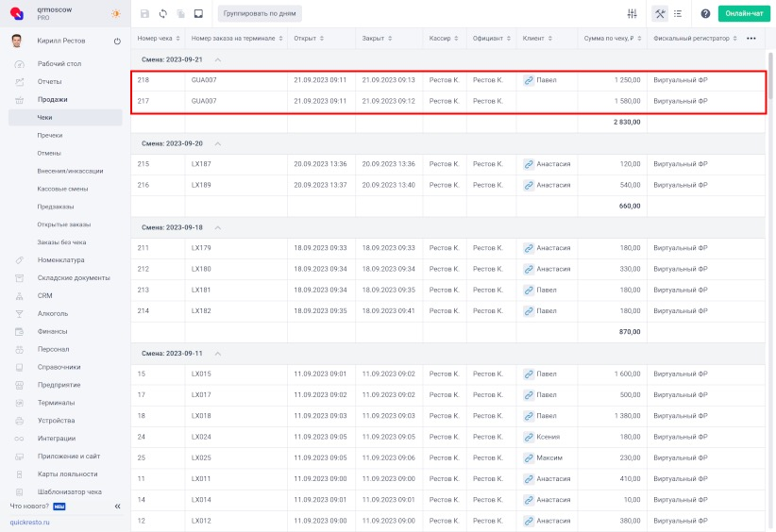Open Карты лояльности in sidebar
Screen dimensions: 776x532
tap(67, 474)
